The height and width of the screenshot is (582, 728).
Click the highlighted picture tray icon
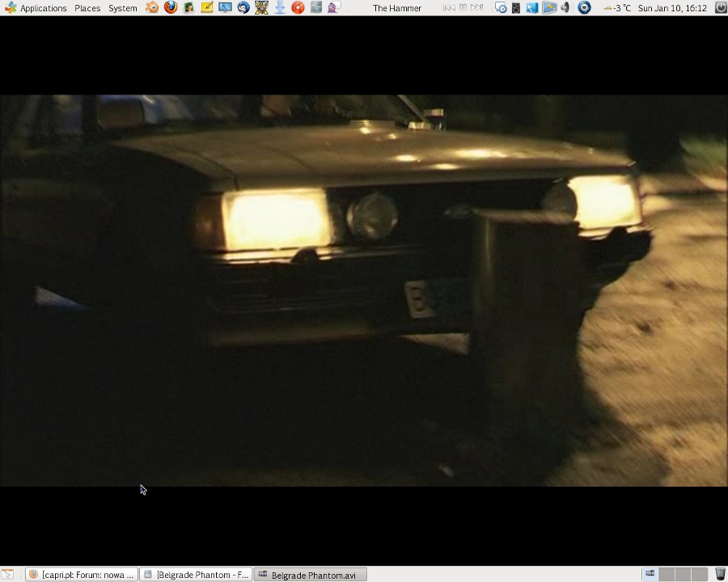click(549, 7)
